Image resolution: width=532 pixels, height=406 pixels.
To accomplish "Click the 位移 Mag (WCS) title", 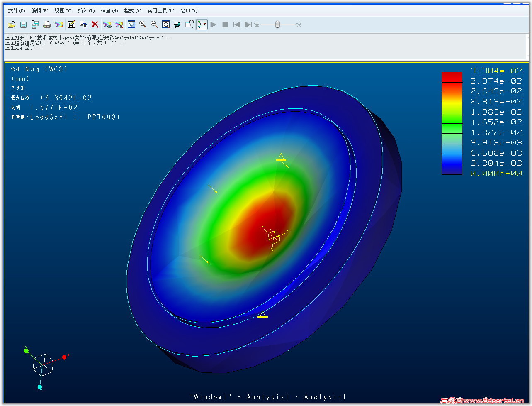I will click(39, 69).
